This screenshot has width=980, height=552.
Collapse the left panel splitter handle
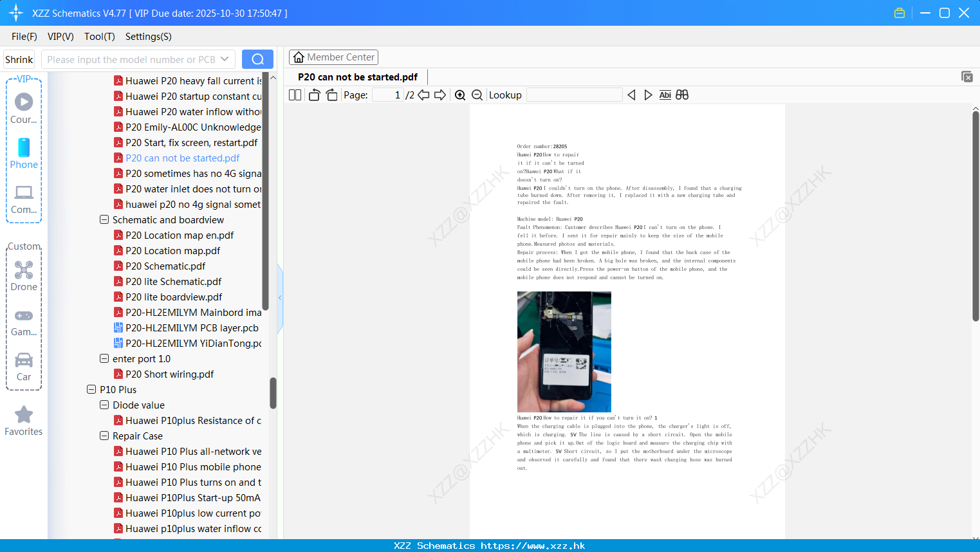pyautogui.click(x=280, y=297)
